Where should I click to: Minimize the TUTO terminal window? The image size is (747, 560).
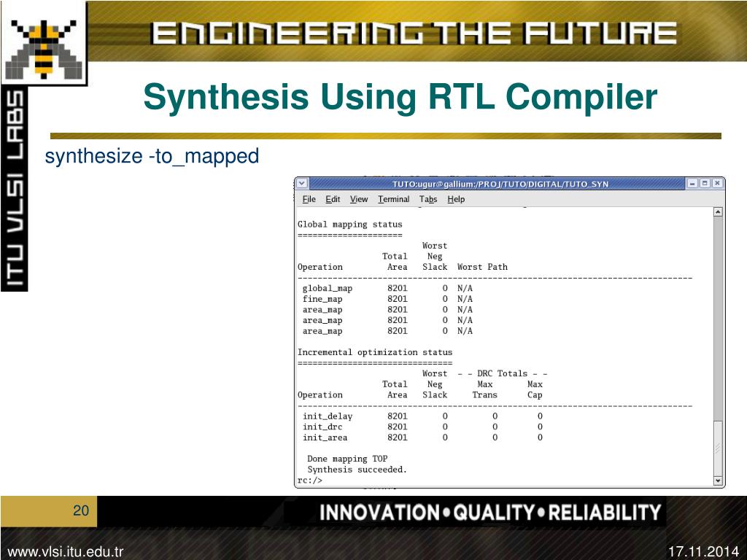tap(693, 183)
